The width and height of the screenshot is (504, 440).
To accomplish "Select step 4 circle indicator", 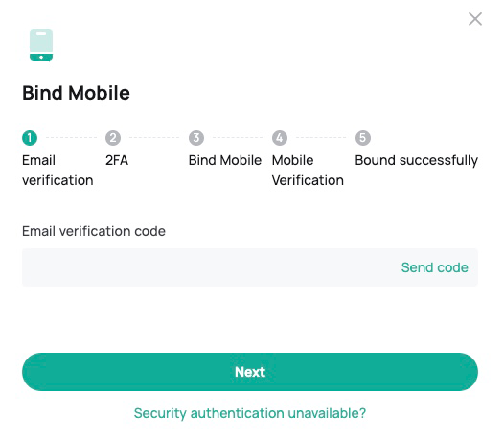I will tap(280, 138).
